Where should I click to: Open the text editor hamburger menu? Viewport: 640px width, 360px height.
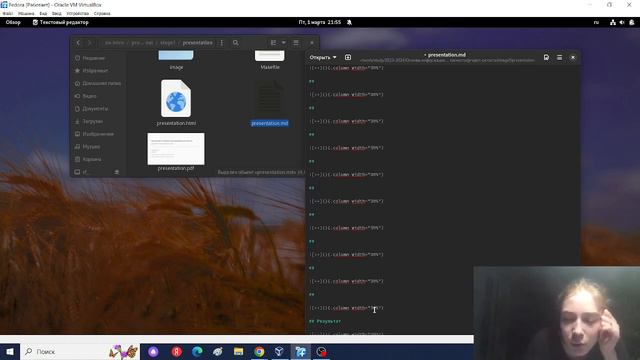tap(560, 58)
